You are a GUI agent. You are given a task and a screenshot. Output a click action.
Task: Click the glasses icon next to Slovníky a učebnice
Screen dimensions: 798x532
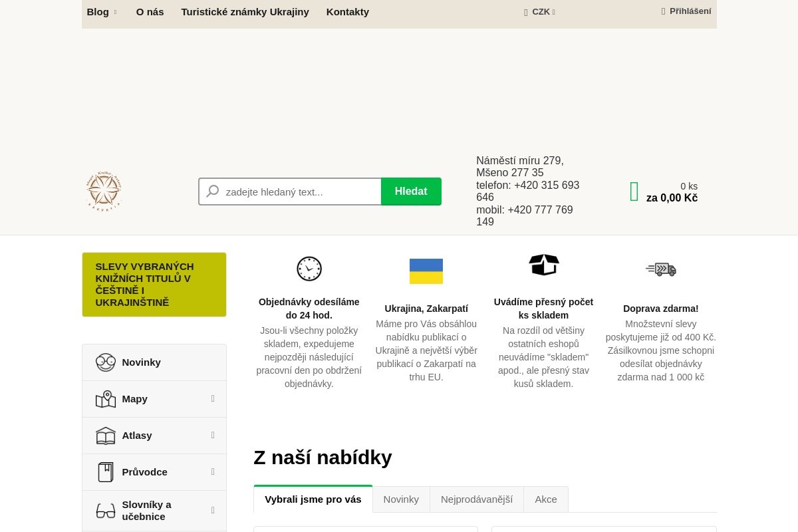105,510
